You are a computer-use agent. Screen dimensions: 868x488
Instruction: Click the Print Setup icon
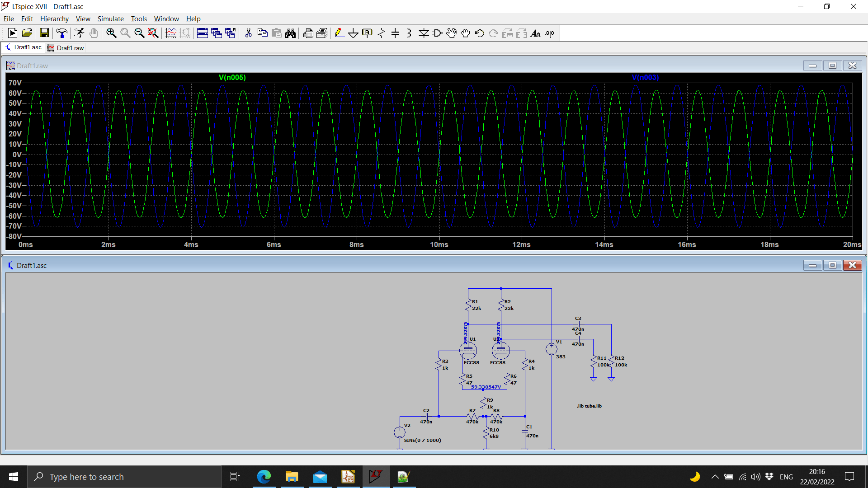pos(322,33)
